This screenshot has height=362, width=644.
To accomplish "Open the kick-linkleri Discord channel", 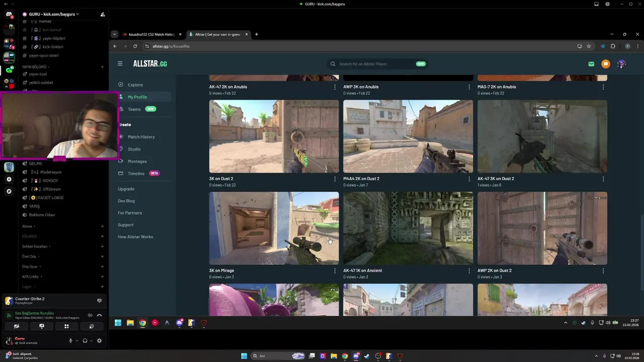I will click(x=53, y=47).
